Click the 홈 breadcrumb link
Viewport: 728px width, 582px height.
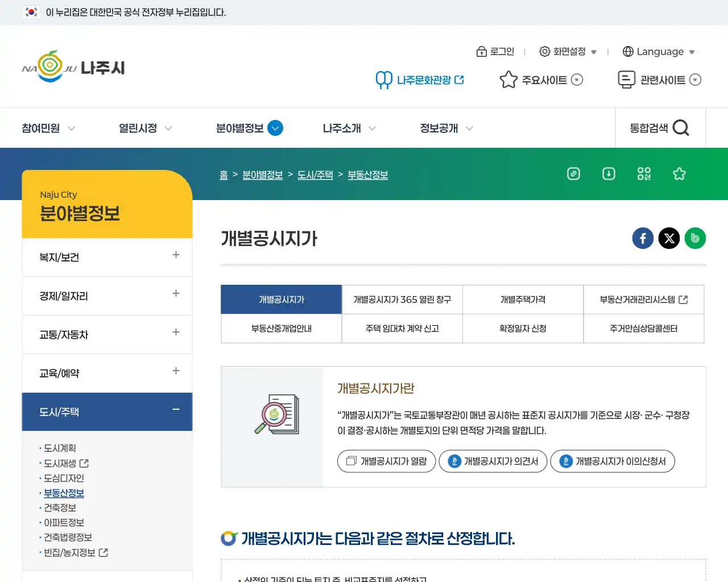(x=224, y=174)
